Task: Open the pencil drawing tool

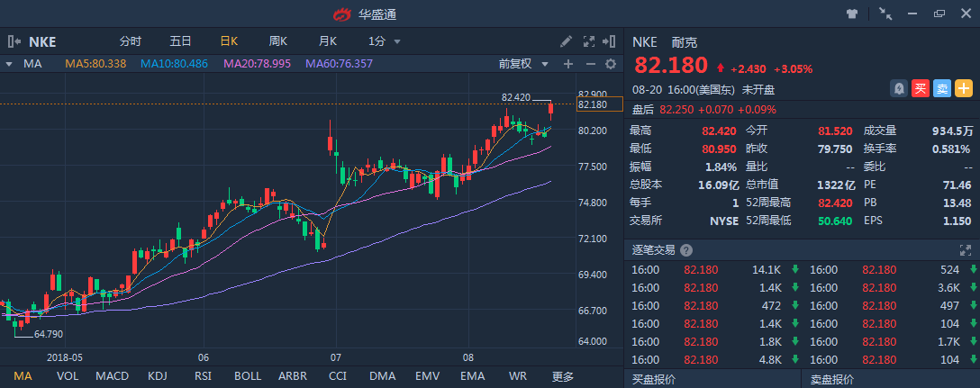Action: click(x=567, y=42)
